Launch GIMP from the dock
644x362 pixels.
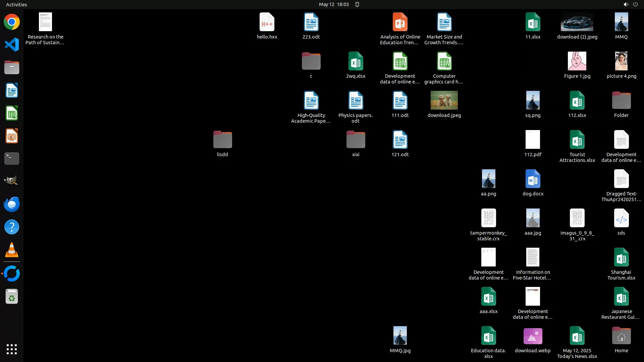pos(12,181)
